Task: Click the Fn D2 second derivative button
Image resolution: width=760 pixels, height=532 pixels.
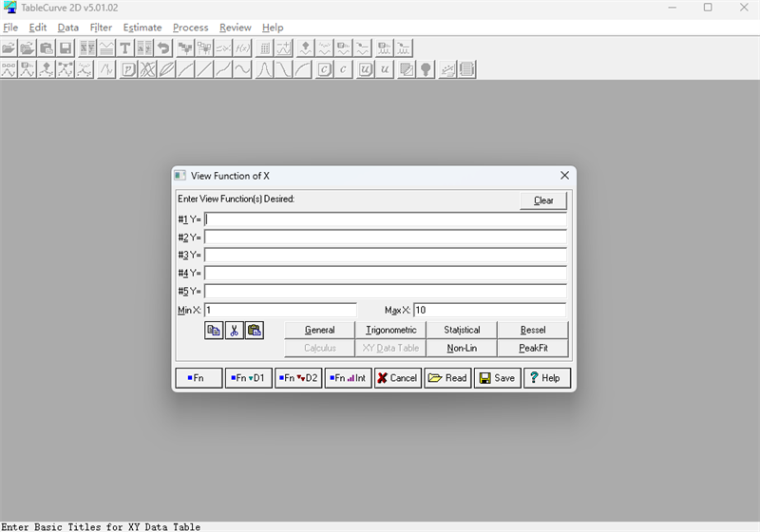Action: pyautogui.click(x=298, y=378)
